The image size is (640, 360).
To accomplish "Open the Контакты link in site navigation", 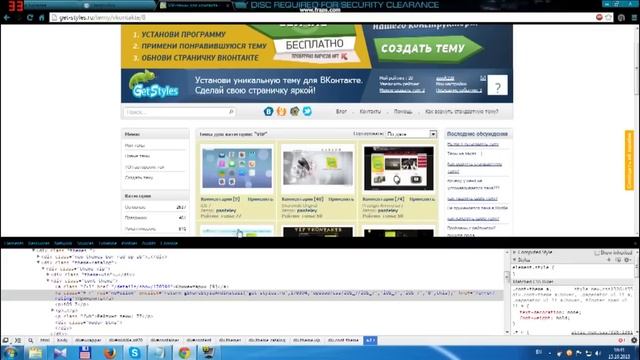I will (x=370, y=111).
